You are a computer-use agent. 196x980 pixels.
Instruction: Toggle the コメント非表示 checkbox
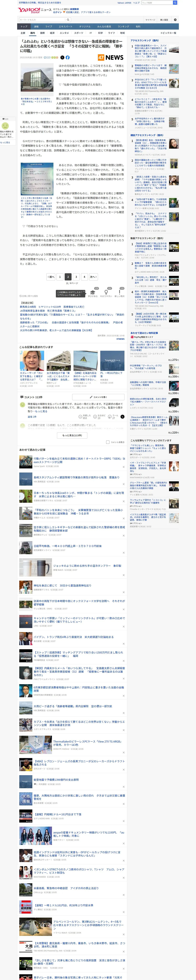(108, 442)
